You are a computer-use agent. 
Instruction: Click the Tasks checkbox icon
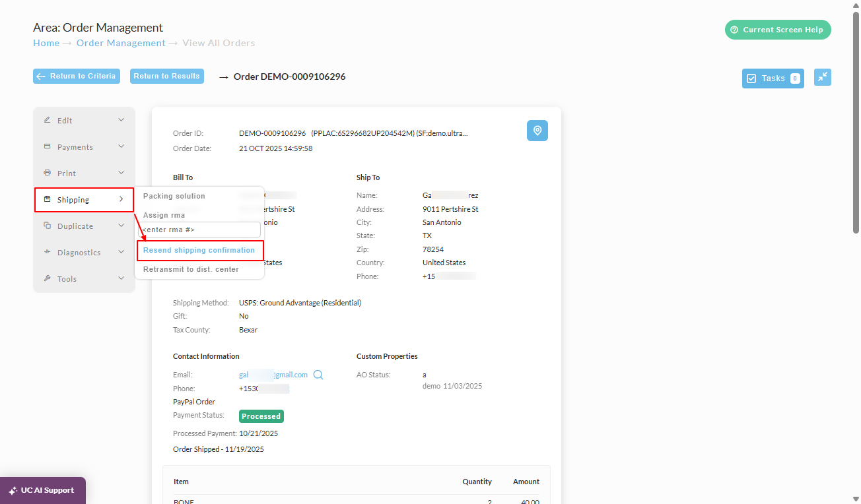pyautogui.click(x=751, y=79)
